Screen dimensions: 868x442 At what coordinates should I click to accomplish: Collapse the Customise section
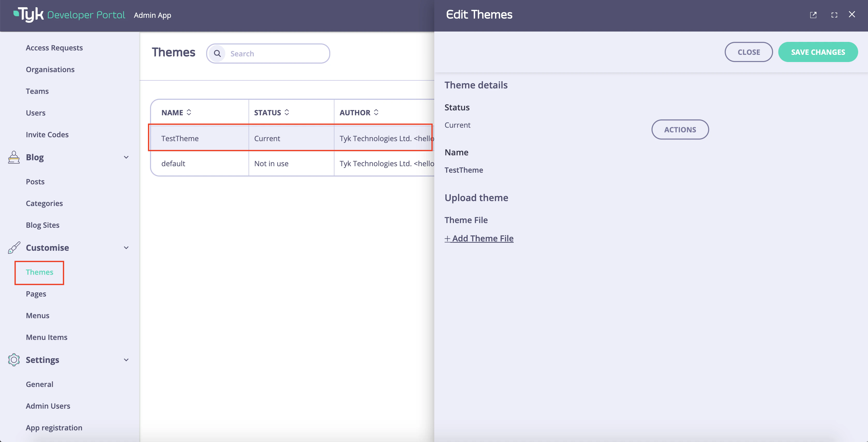point(126,247)
